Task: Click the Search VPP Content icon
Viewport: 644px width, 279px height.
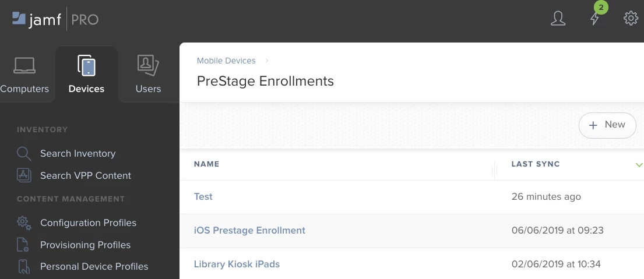Action: pos(24,175)
